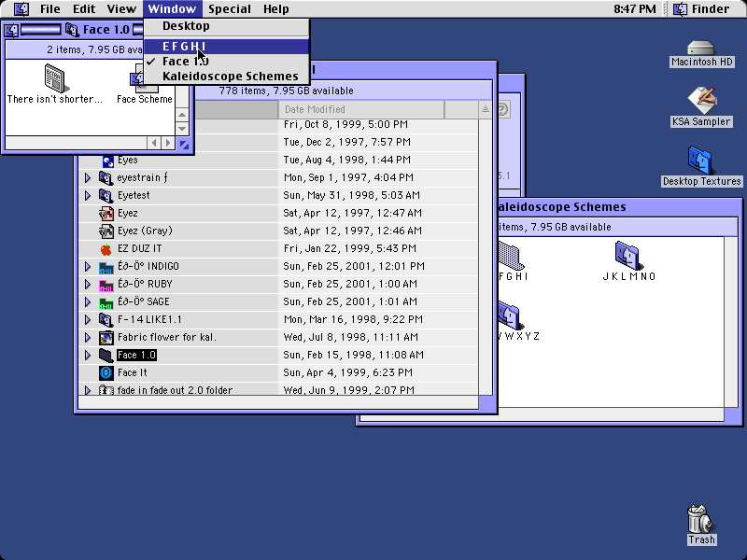Click the 8:47 PM menu bar clock
747x560 pixels.
click(x=635, y=9)
